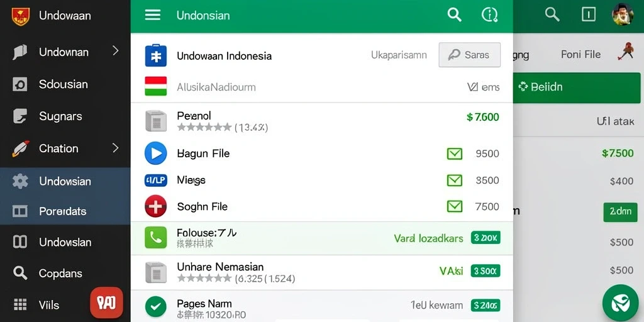Screen dimensions: 644x322
Task: Click the gear icon next to Undowsian
Action: tap(20, 181)
